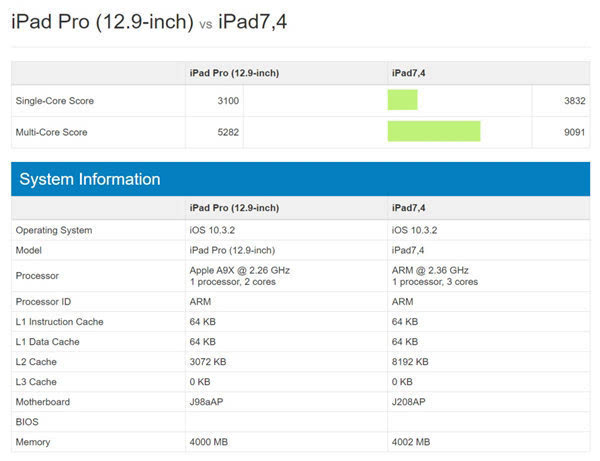
Task: Select the Memory row label
Action: pyautogui.click(x=33, y=442)
